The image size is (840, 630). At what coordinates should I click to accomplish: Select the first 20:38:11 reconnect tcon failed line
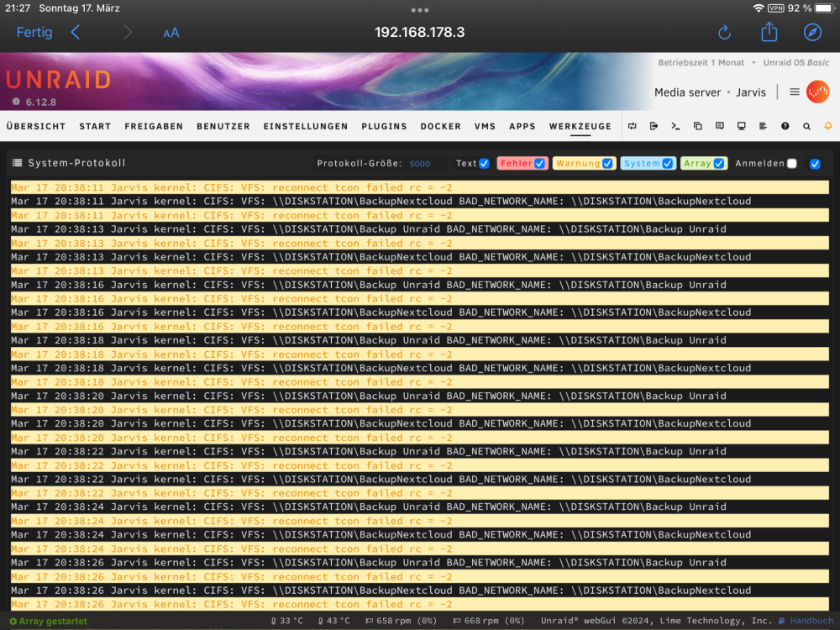coord(419,187)
